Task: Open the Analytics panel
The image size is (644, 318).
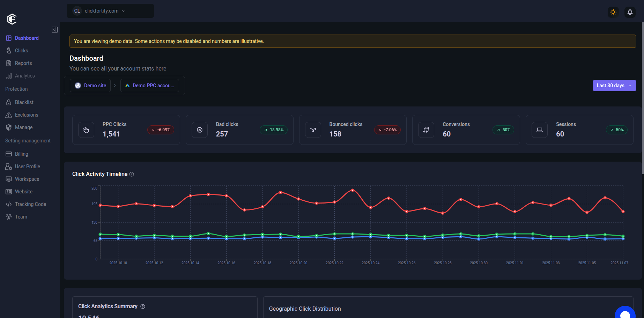Action: (24, 75)
